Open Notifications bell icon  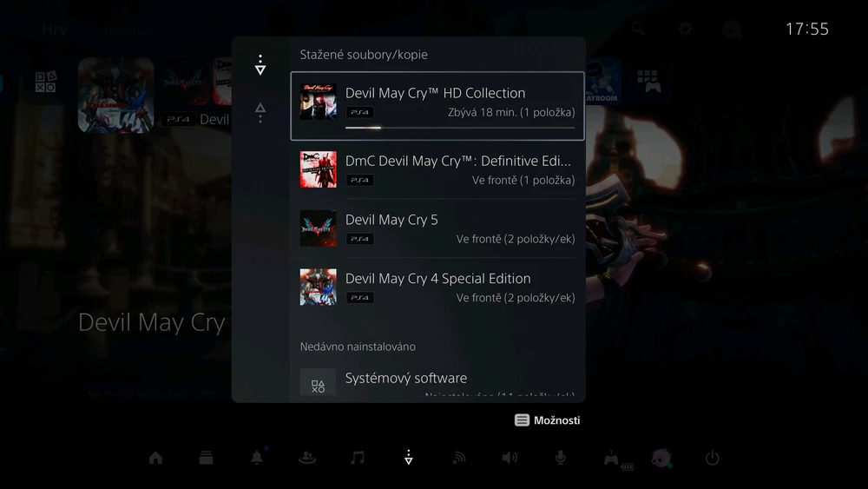click(x=257, y=458)
